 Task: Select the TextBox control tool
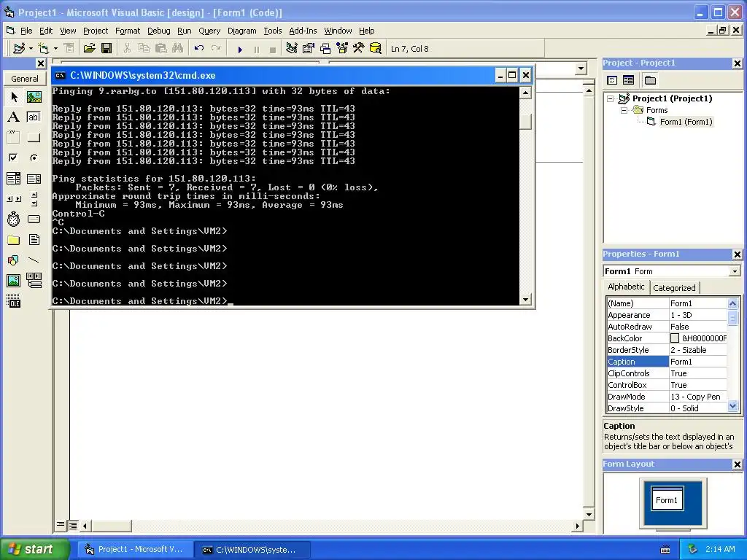tap(34, 117)
